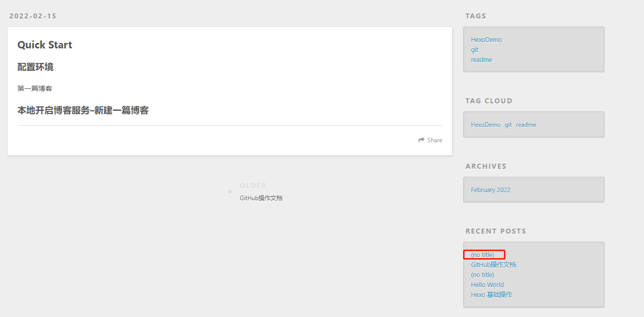Open Hexo 基础操作 in Recent Posts
The width and height of the screenshot is (644, 317).
click(x=491, y=295)
